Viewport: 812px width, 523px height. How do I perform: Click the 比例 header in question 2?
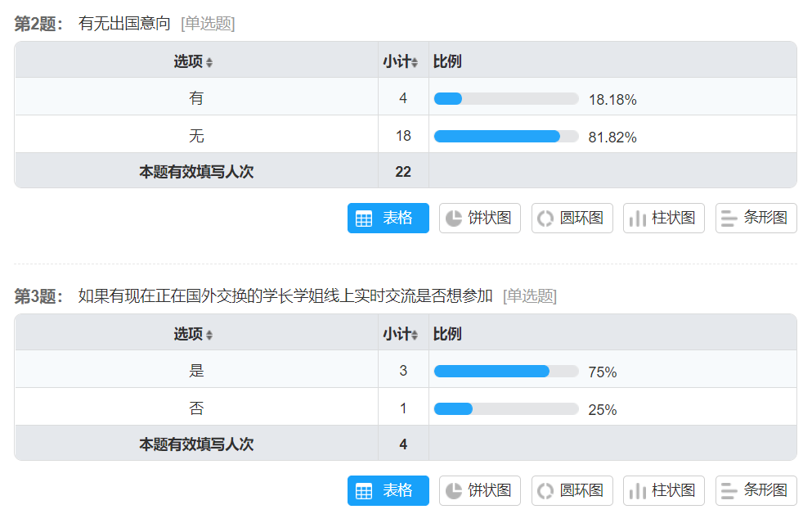point(447,61)
